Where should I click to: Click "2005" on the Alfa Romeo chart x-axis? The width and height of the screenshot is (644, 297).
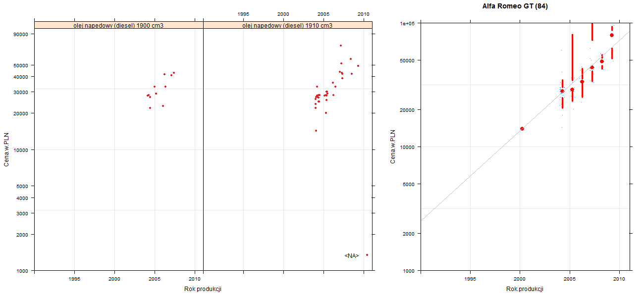[x=570, y=279]
